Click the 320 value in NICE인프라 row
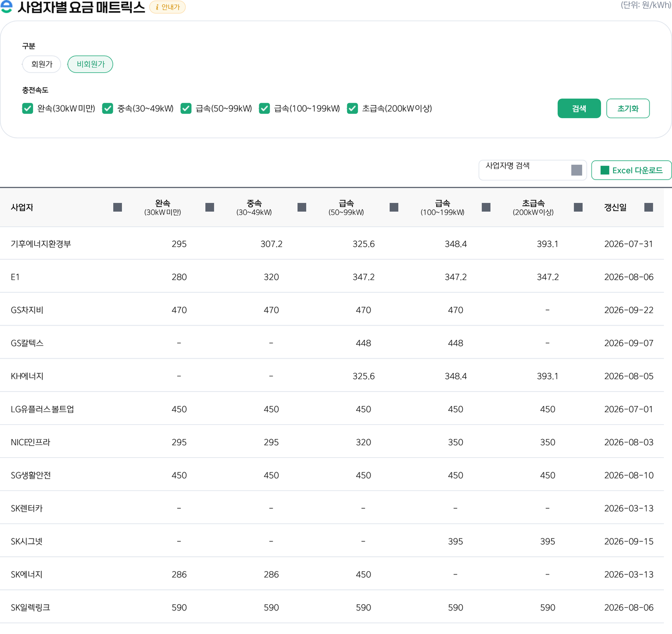 click(363, 443)
